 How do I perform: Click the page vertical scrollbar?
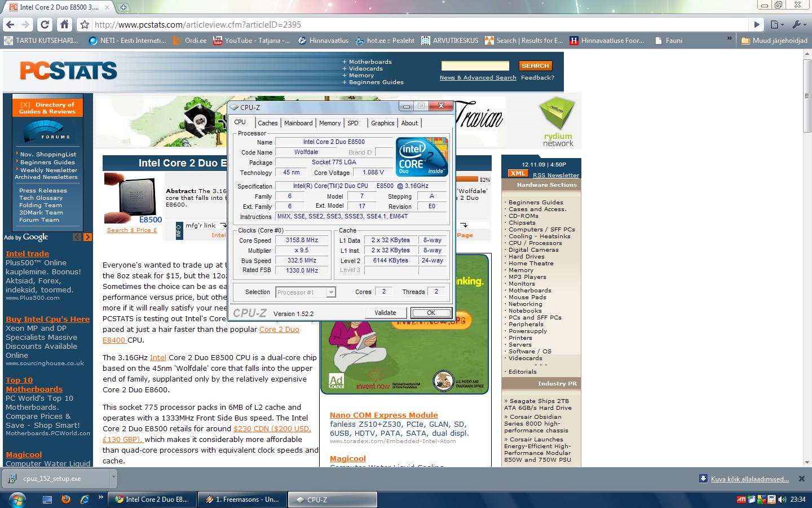click(x=806, y=258)
